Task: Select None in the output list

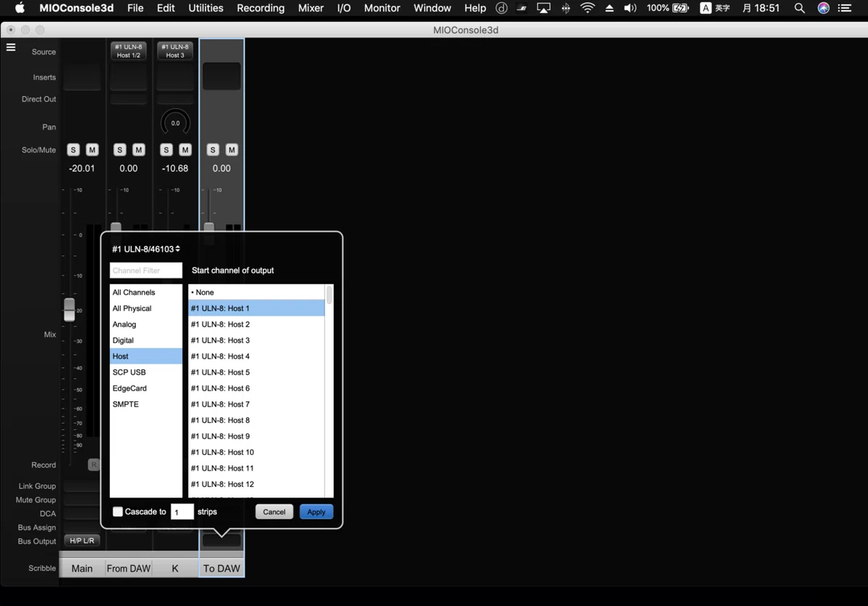Action: pos(257,292)
